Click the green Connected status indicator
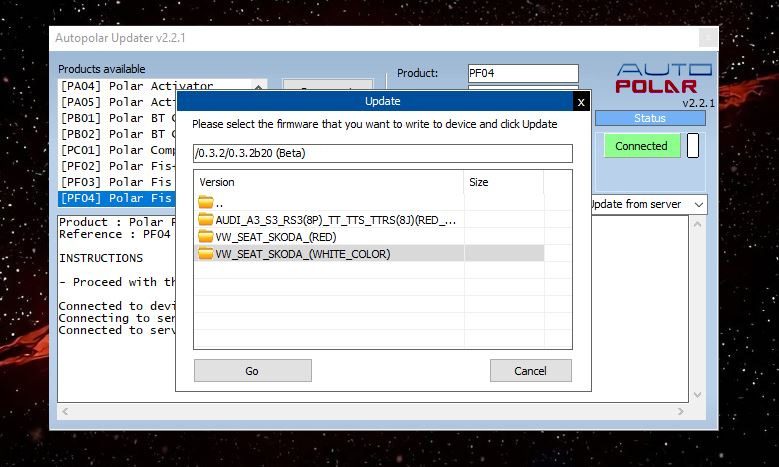This screenshot has height=467, width=779. coord(642,146)
